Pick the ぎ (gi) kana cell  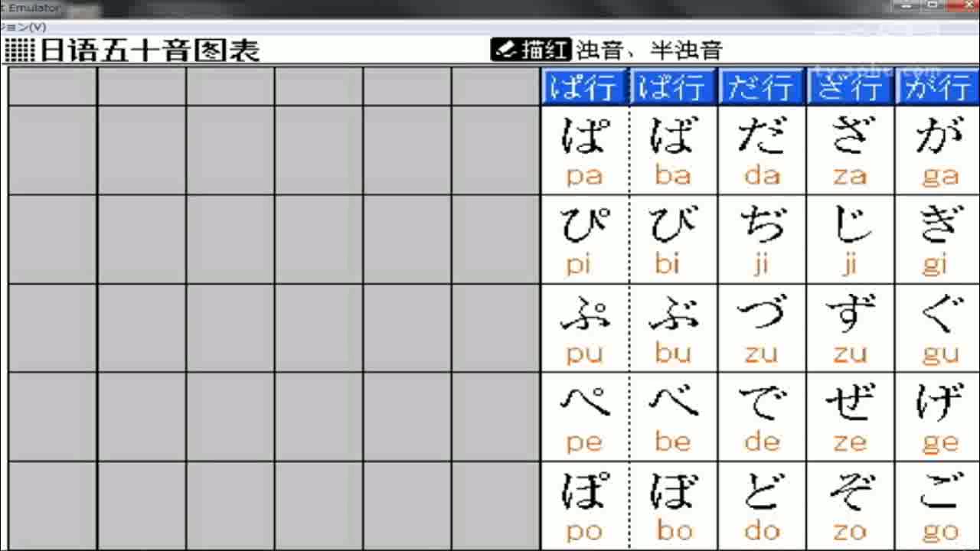pyautogui.click(x=938, y=240)
